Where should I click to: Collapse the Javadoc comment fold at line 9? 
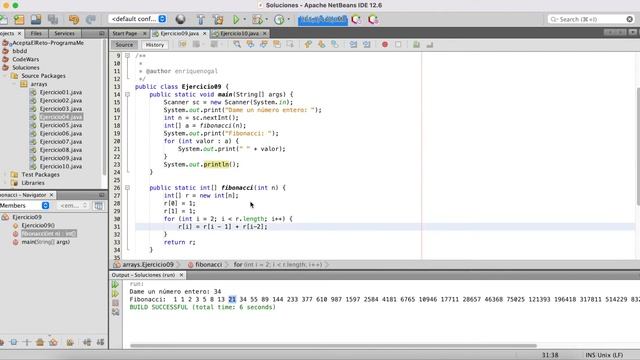click(127, 56)
